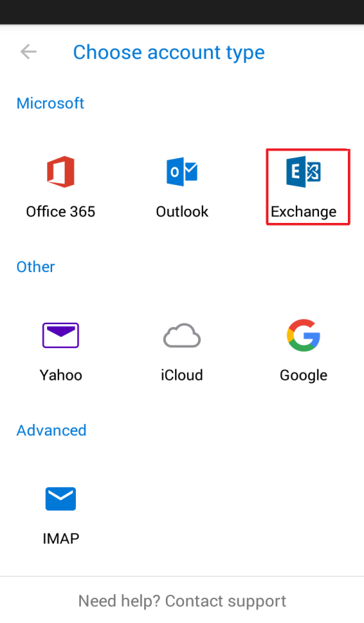Click the Choose account type title
Viewport: 364px width, 623px height.
(x=169, y=53)
